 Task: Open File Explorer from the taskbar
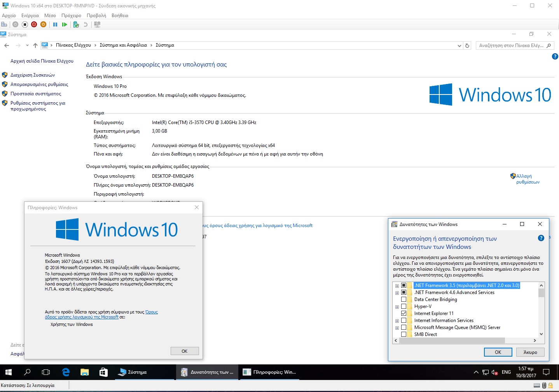tap(84, 372)
